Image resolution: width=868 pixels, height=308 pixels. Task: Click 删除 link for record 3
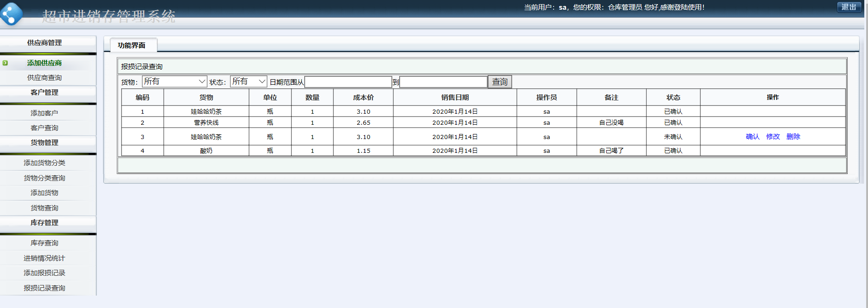[793, 137]
